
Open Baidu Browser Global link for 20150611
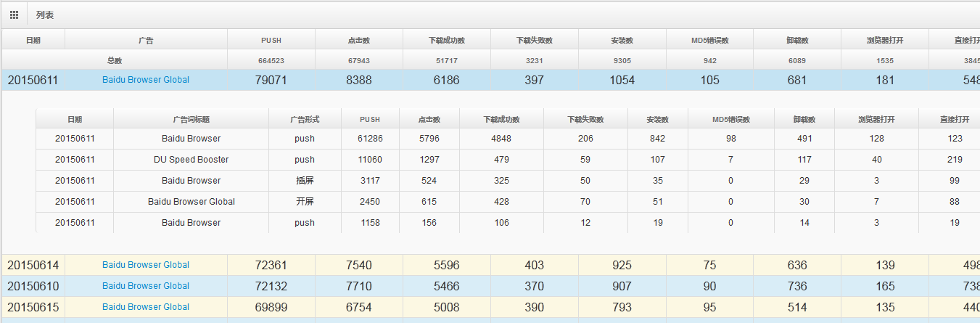tap(146, 80)
